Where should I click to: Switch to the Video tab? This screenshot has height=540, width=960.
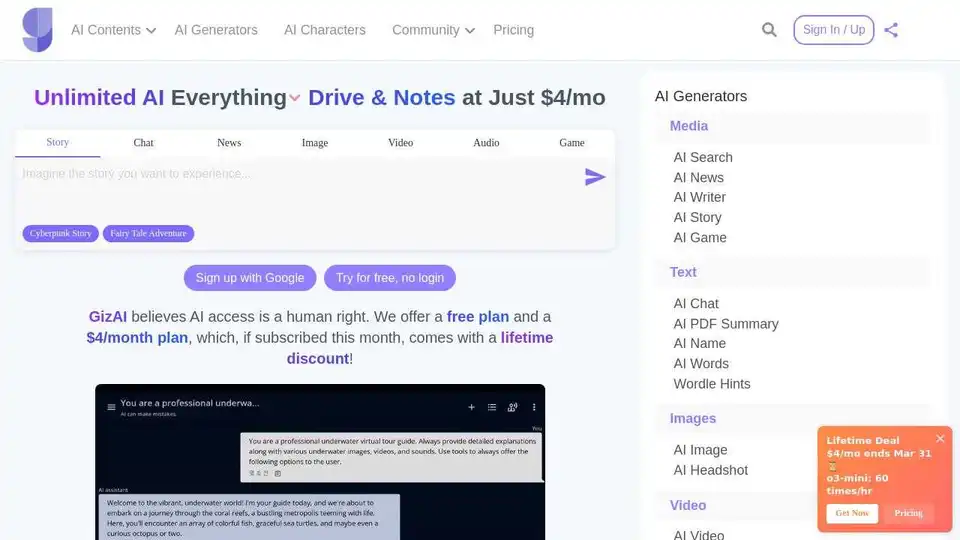(400, 143)
